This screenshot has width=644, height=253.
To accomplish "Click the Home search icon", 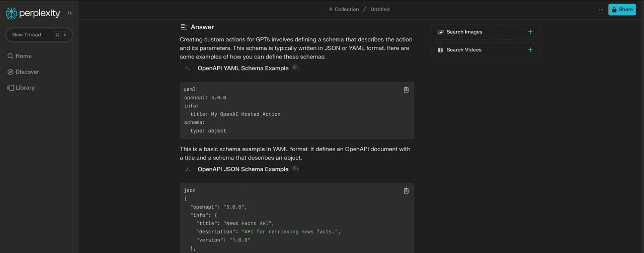I will [10, 56].
